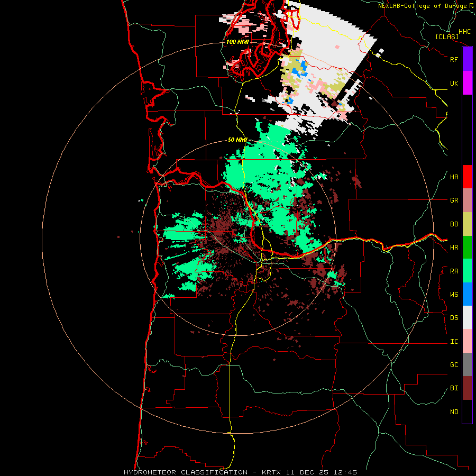
Task: Click the DS white legend swatch
Action: [467, 317]
